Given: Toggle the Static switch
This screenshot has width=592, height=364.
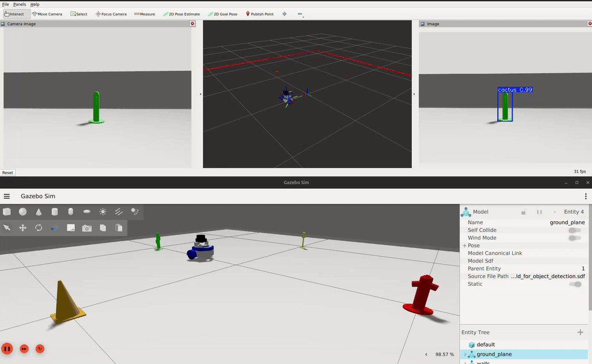Looking at the screenshot, I should (x=575, y=284).
